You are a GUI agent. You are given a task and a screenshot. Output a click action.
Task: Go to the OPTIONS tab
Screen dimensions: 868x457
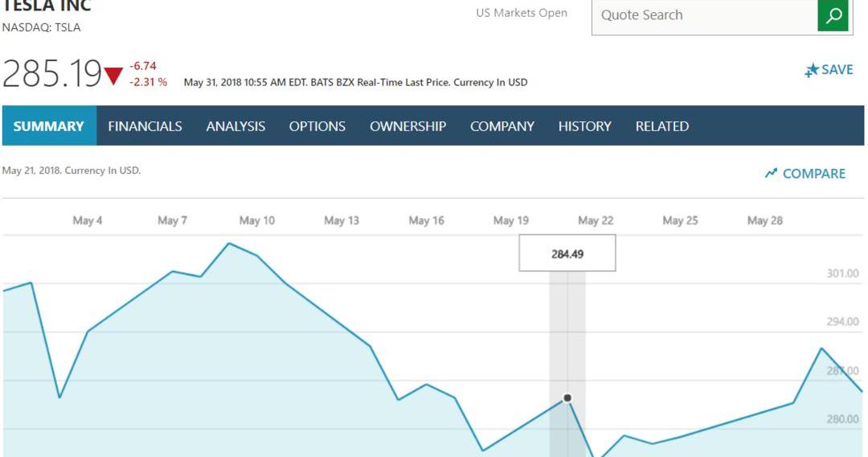(317, 126)
